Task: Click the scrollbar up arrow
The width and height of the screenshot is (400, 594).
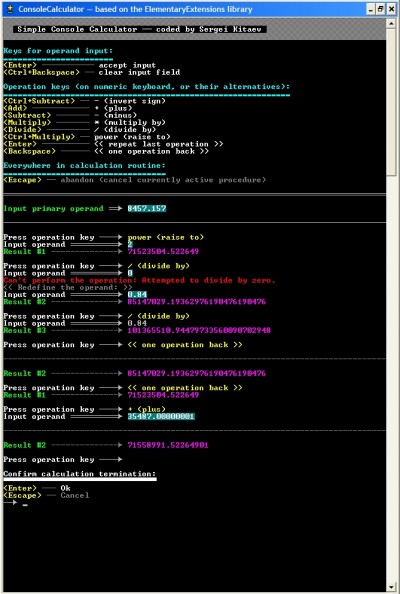Action: (391, 23)
